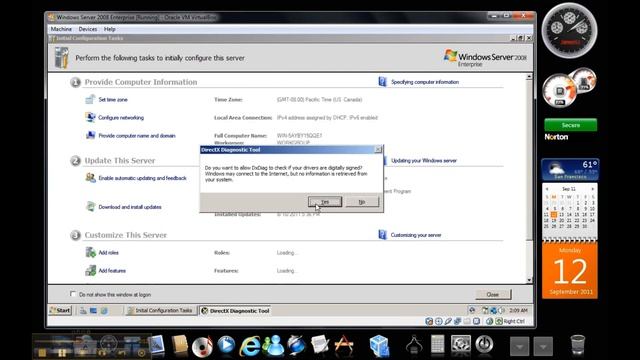Screen dimensions: 640x360
Task: Select DirectX Diagnostic Tool taskbar button
Action: coord(236,311)
